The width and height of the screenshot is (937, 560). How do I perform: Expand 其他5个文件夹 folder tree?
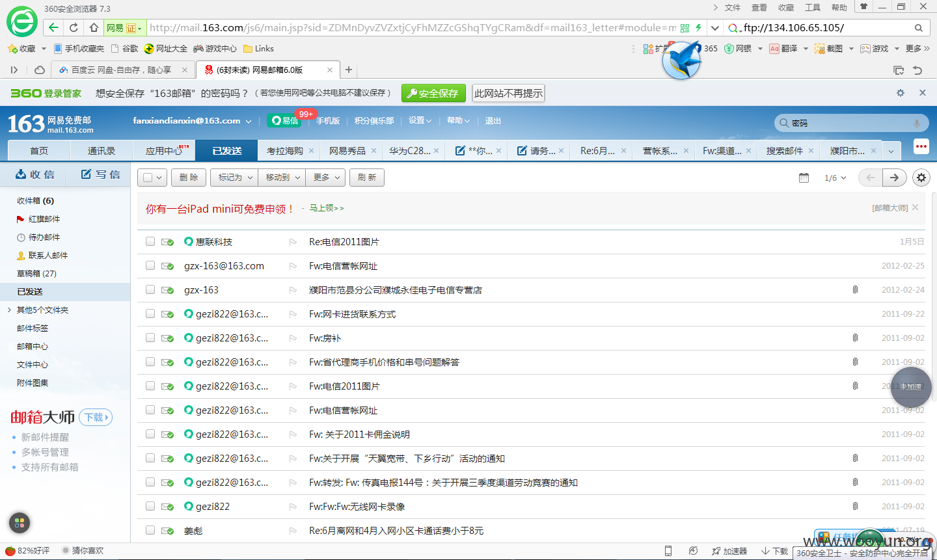click(x=9, y=310)
